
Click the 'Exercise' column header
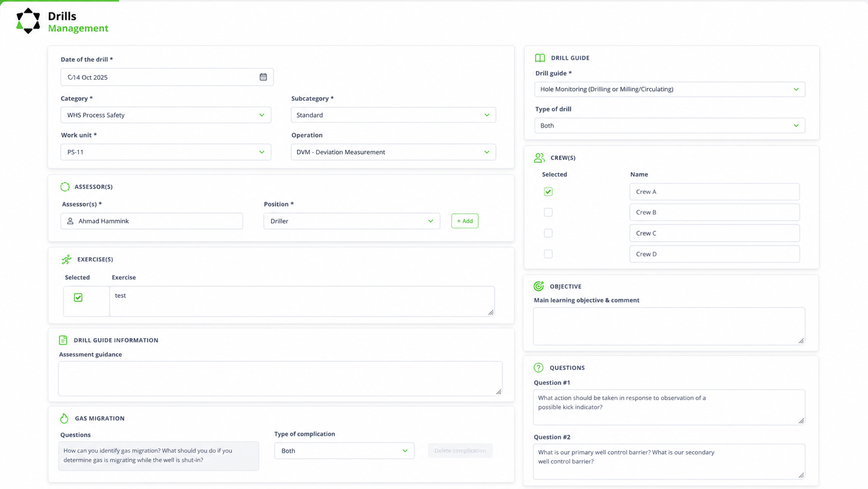click(124, 277)
